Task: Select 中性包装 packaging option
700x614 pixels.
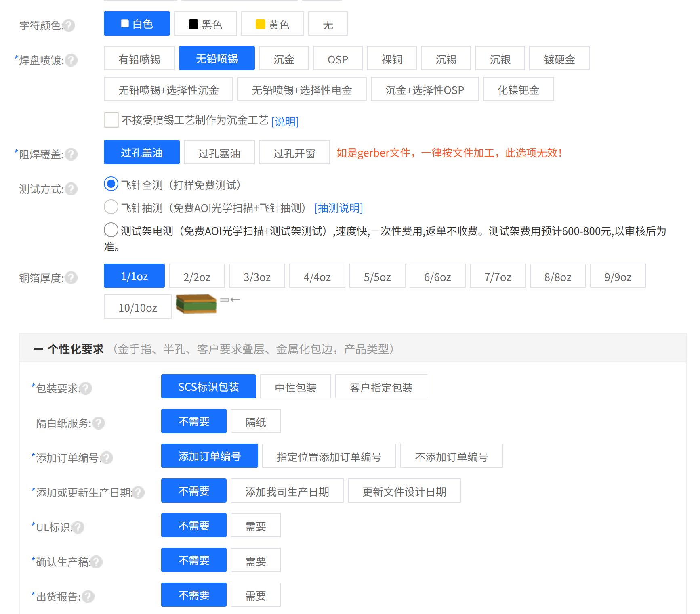Action: [x=295, y=386]
